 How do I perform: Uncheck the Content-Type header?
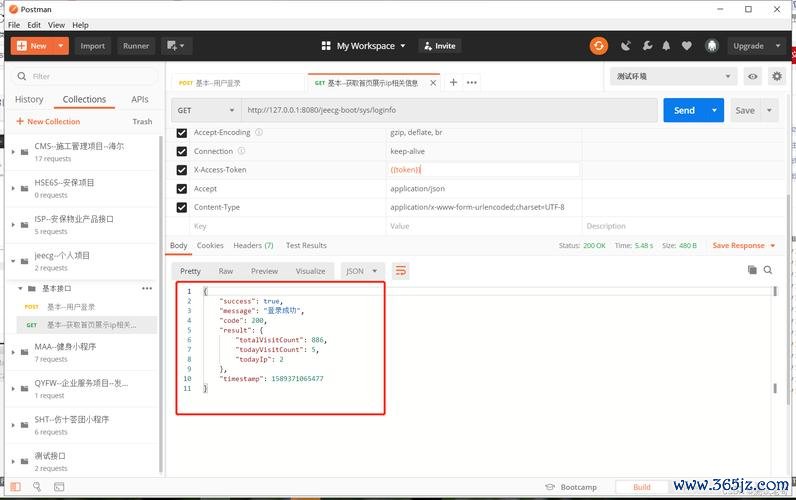coord(181,208)
